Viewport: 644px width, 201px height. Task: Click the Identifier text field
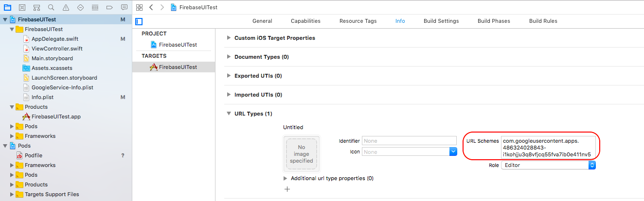(x=409, y=141)
